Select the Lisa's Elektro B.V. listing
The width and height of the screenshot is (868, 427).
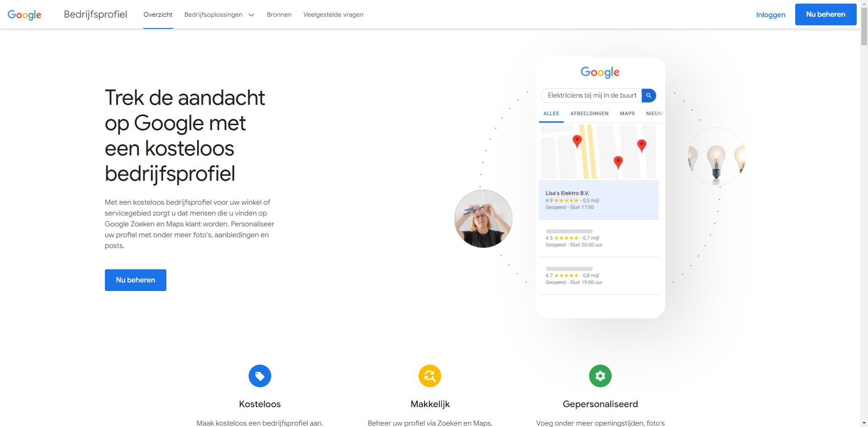[599, 200]
